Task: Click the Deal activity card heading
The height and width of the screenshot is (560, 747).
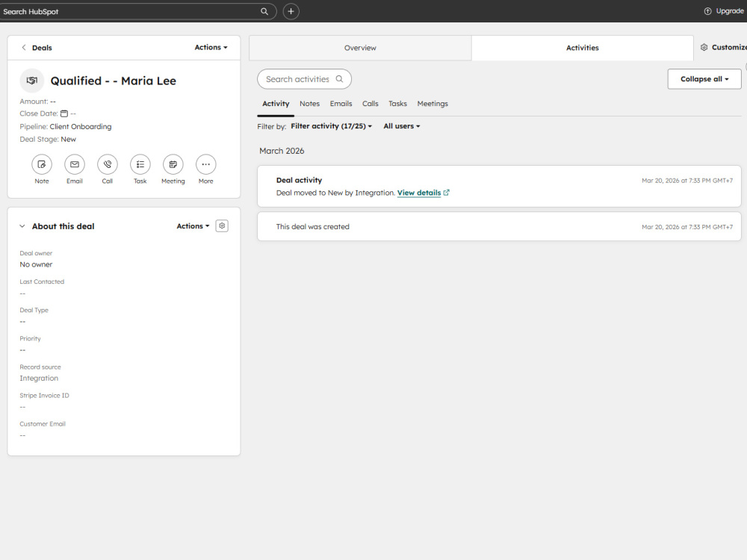Action: click(300, 180)
